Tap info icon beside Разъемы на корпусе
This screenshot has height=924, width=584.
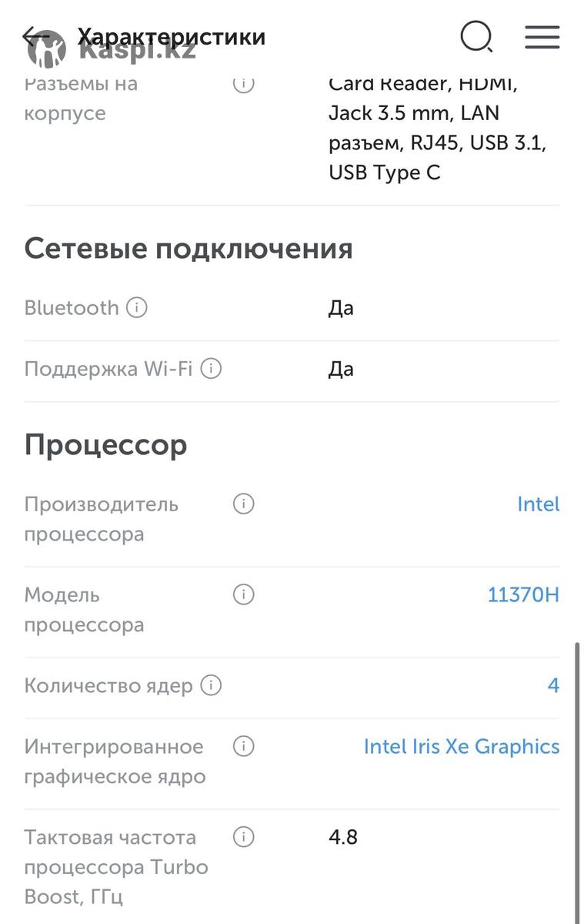coord(243,83)
